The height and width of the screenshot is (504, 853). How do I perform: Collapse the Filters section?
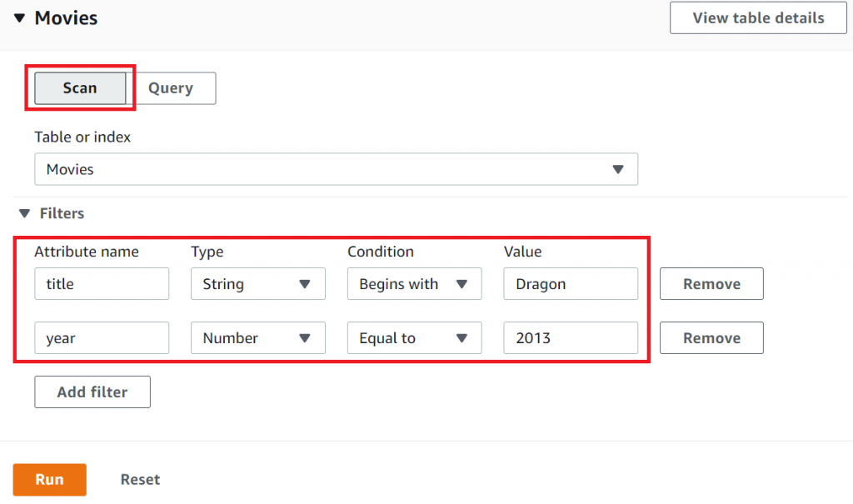pos(24,214)
